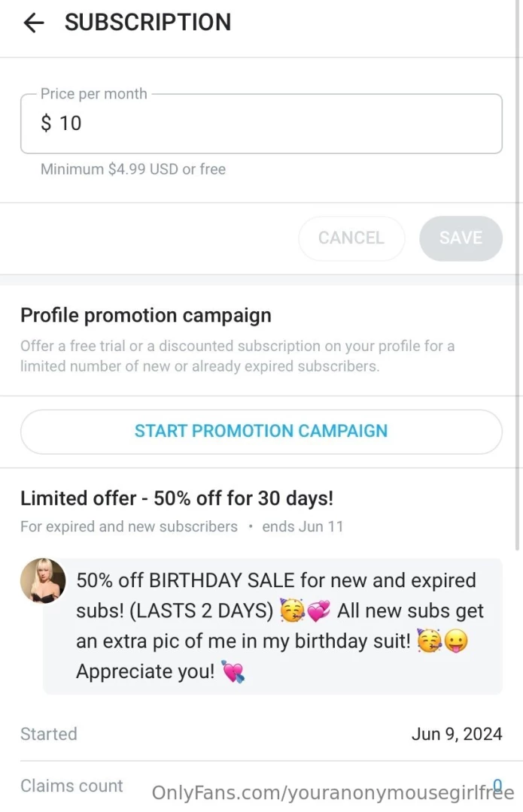The image size is (523, 812).
Task: Open the claims count value link
Action: [498, 784]
